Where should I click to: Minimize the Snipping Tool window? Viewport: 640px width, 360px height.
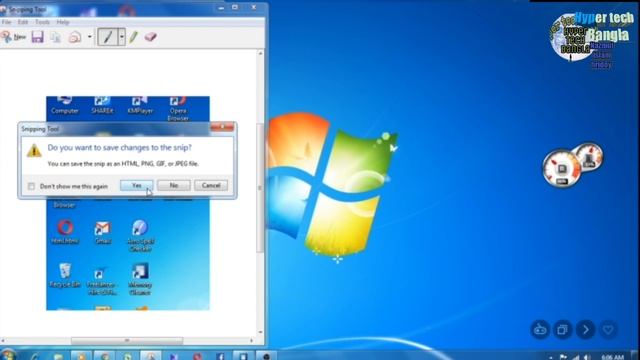[x=221, y=7]
